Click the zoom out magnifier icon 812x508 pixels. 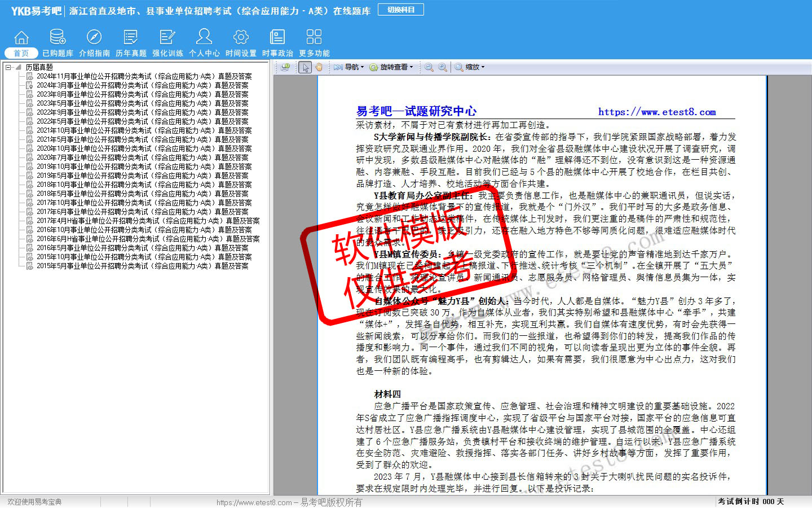(x=429, y=67)
